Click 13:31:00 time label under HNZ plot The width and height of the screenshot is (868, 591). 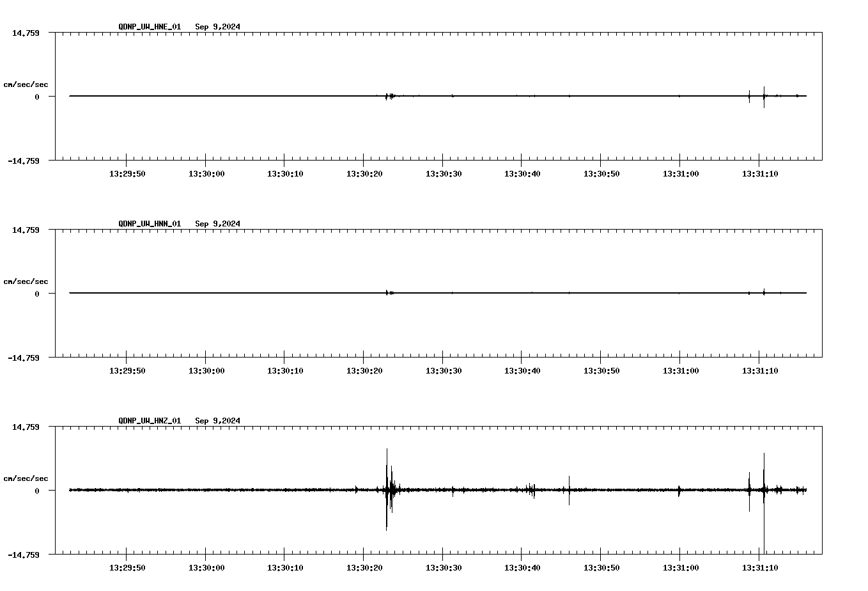(680, 568)
